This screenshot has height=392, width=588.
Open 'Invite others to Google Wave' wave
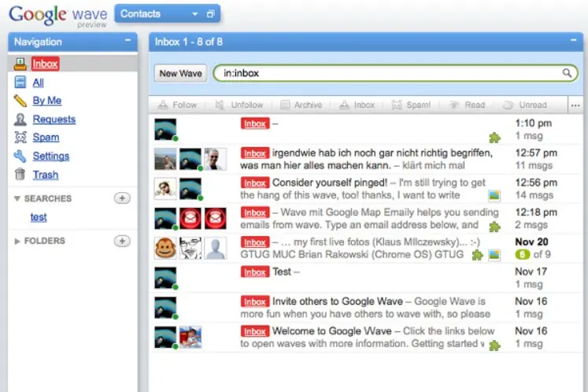coord(368,308)
